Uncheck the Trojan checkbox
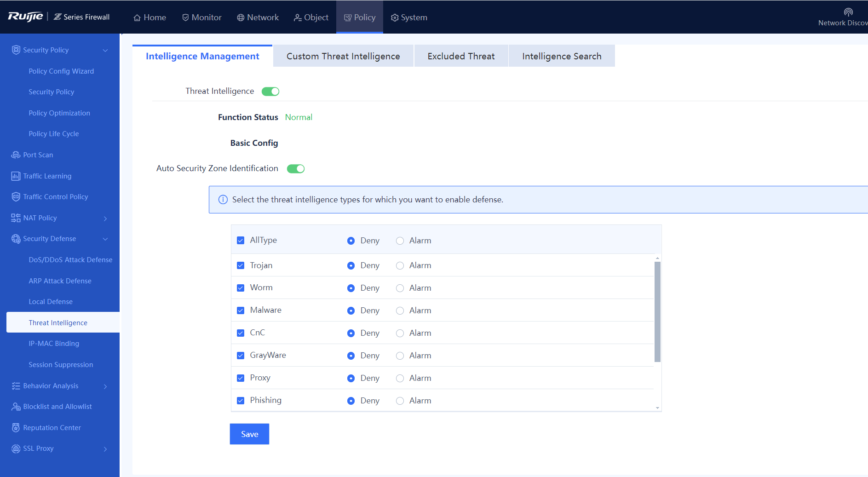The height and width of the screenshot is (477, 868). tap(241, 265)
